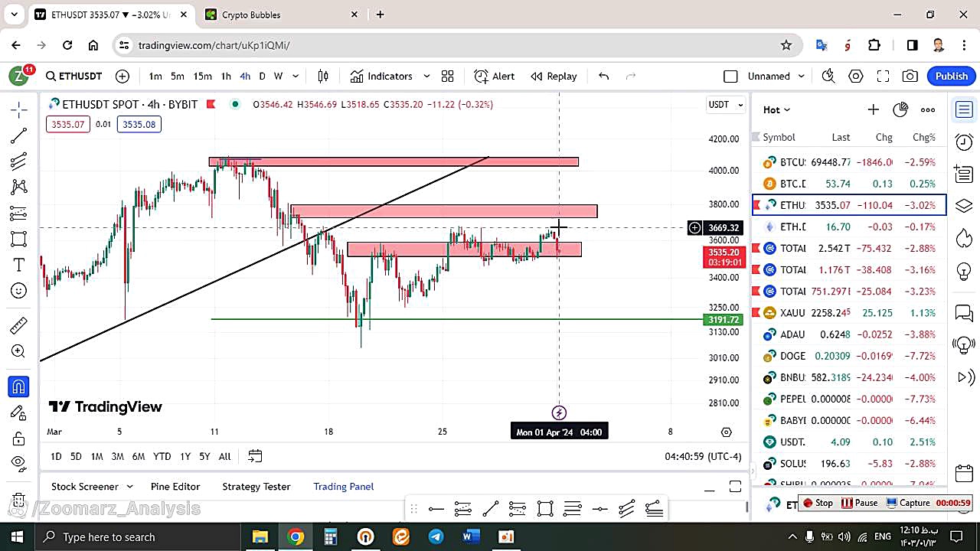Select the 4h timeframe
Image resolution: width=980 pixels, height=551 pixels.
(245, 76)
